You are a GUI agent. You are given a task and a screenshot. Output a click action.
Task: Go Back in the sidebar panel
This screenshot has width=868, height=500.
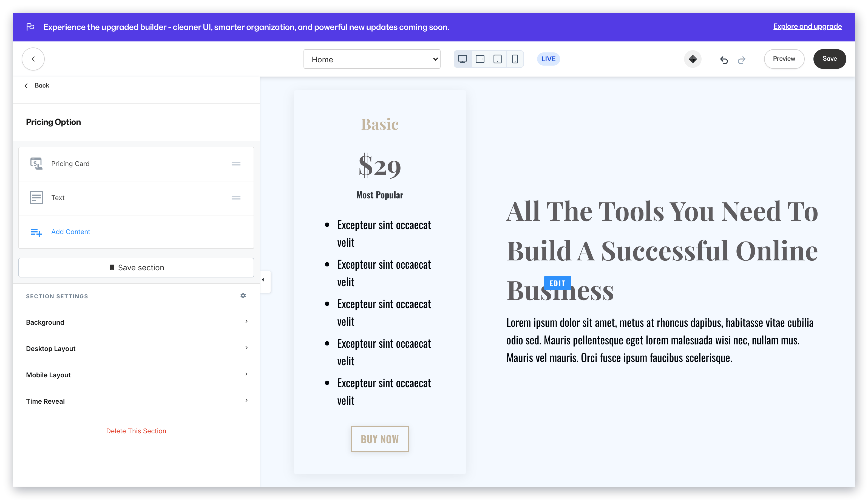[37, 86]
